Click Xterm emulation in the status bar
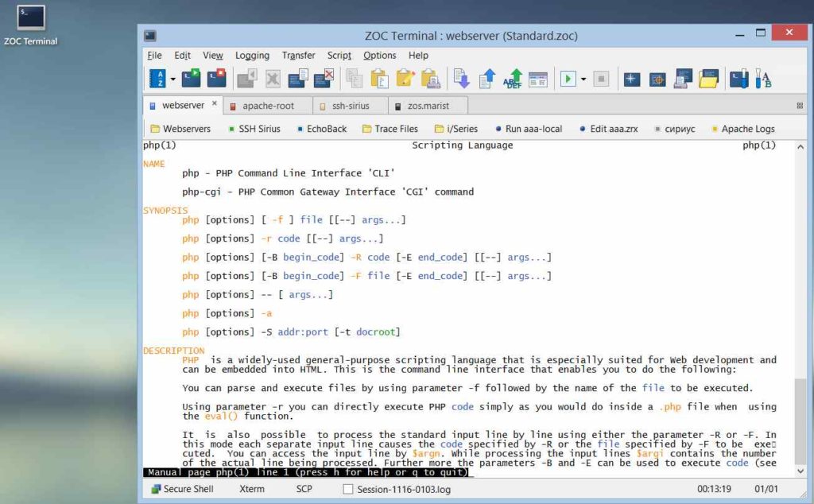The image size is (814, 504). click(x=252, y=489)
